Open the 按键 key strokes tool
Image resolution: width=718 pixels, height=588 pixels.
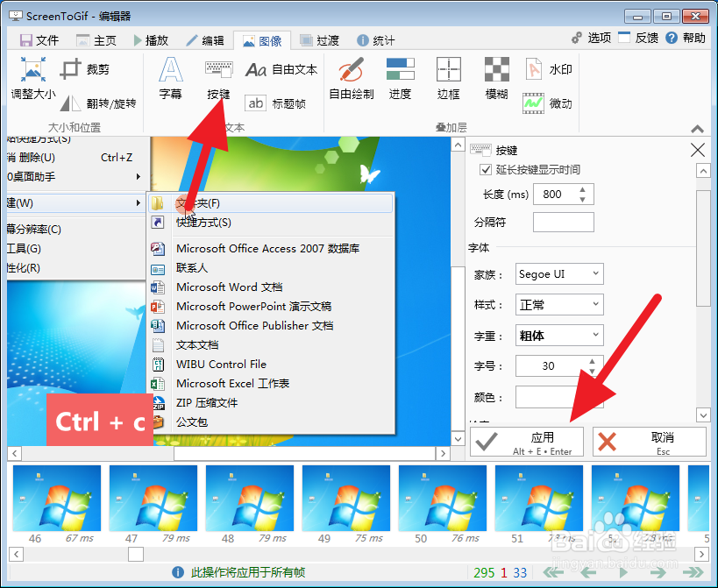tap(218, 78)
